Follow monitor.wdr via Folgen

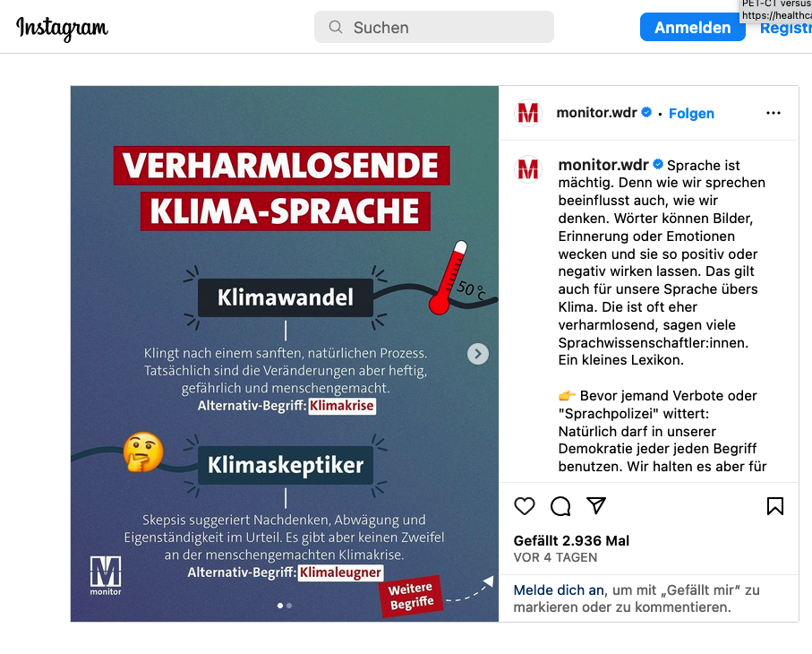691,114
